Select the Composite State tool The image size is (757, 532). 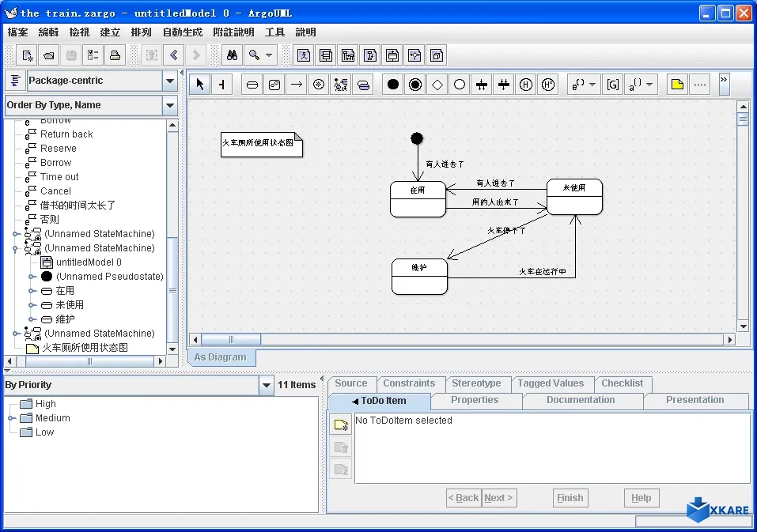pos(274,85)
